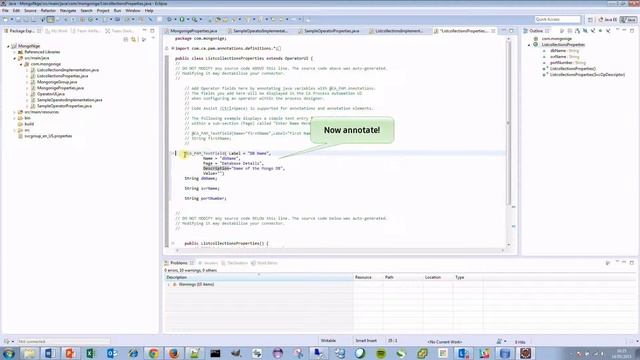The height and width of the screenshot is (360, 640).
Task: Open the Source menu
Action: pyautogui.click(x=30, y=11)
